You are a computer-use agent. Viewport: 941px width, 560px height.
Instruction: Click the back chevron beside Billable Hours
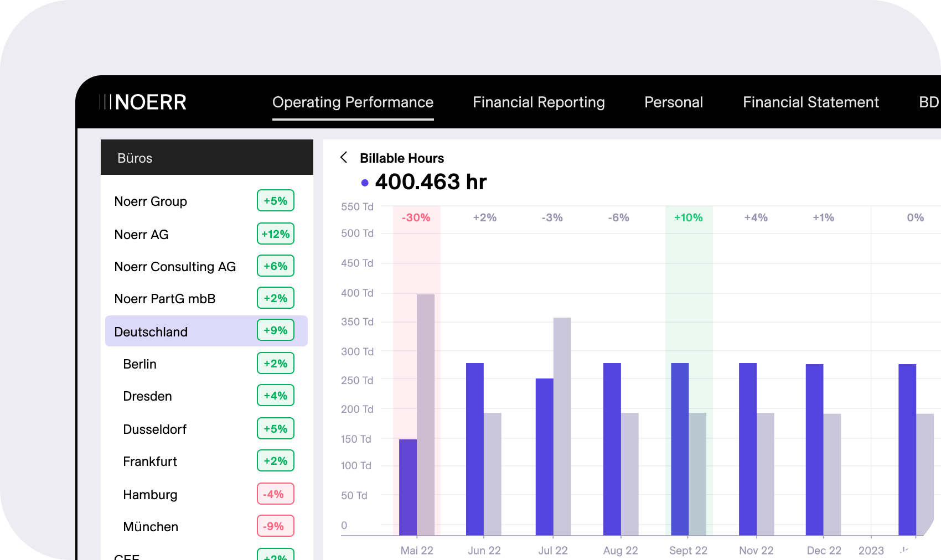click(344, 158)
